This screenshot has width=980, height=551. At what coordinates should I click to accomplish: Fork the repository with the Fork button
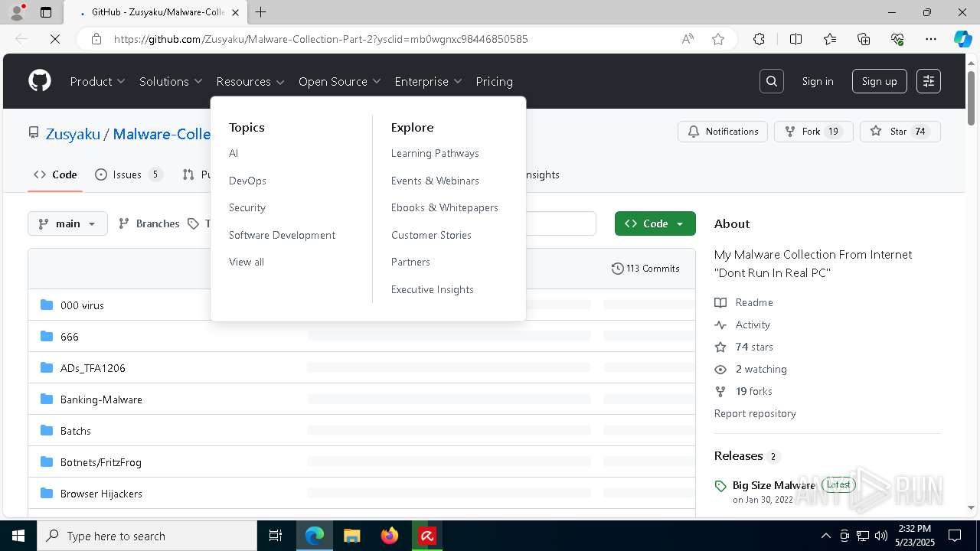(813, 132)
